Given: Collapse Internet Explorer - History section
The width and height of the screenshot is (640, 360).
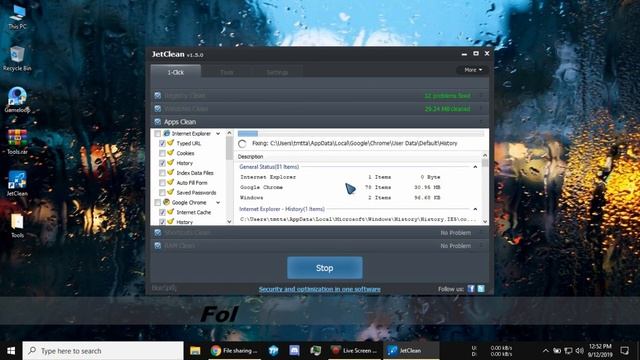Looking at the screenshot, I should [x=475, y=209].
